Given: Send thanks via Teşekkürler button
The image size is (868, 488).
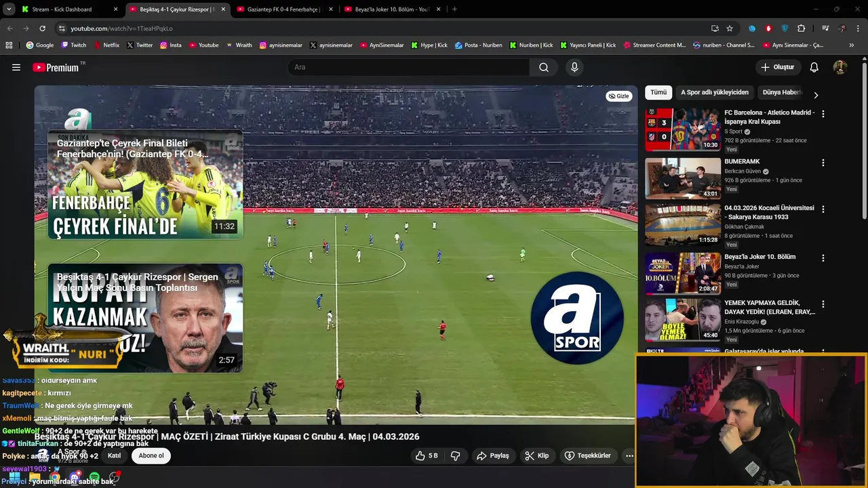Looking at the screenshot, I should pyautogui.click(x=588, y=455).
